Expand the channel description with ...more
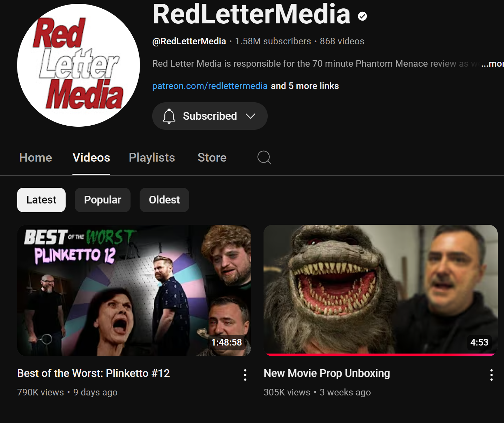The width and height of the screenshot is (504, 423). [x=492, y=64]
